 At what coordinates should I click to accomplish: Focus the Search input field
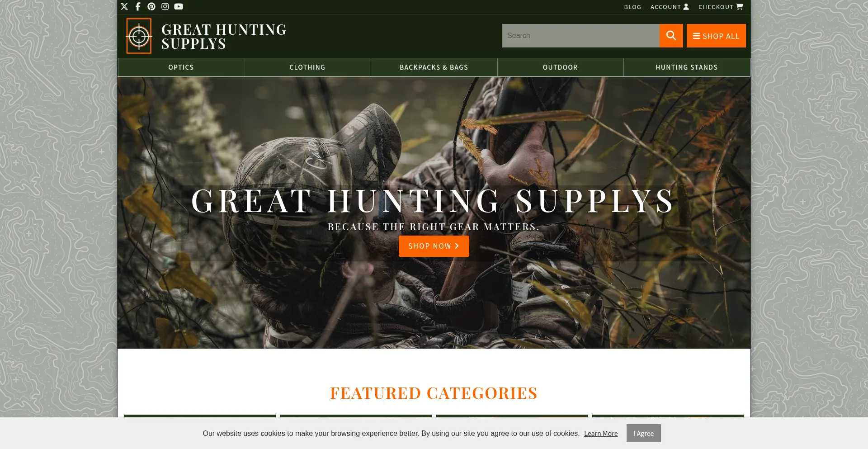click(580, 36)
